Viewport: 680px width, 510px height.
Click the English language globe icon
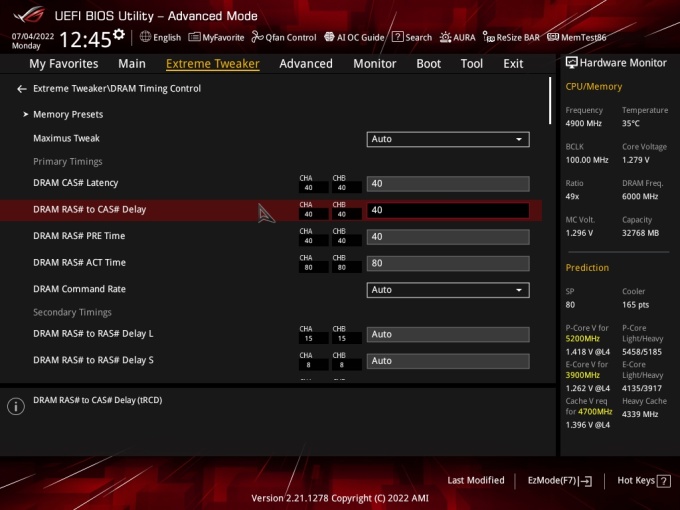pos(145,37)
